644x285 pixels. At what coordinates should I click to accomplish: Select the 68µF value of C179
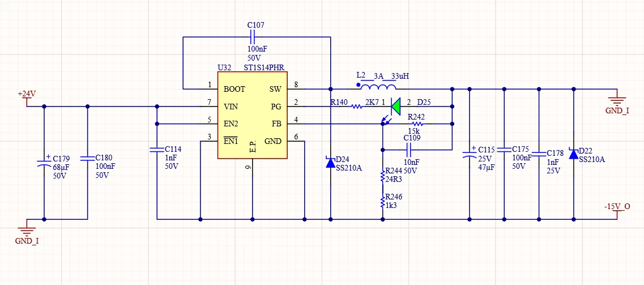(x=62, y=167)
